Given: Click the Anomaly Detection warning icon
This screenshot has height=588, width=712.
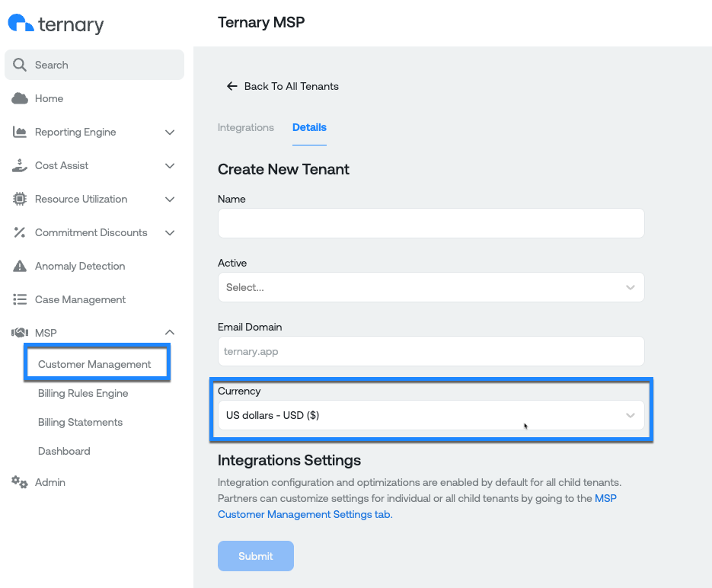Looking at the screenshot, I should point(20,266).
